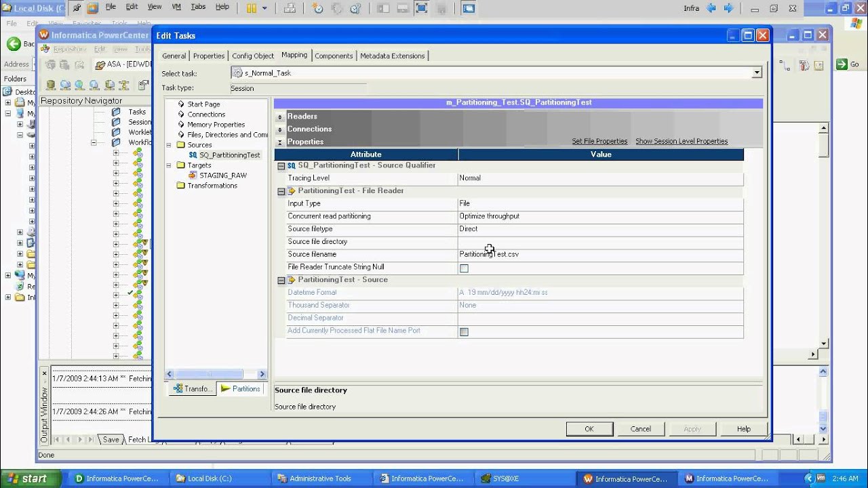
Task: Collapse PartitioningTest File Reader group
Action: click(281, 191)
